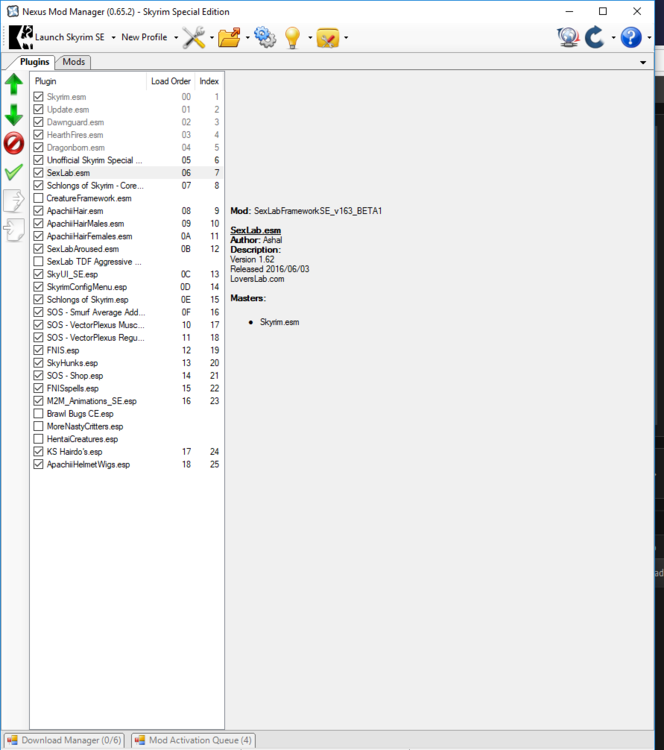
Task: Click the green checkmark enable-all icon
Action: click(14, 172)
